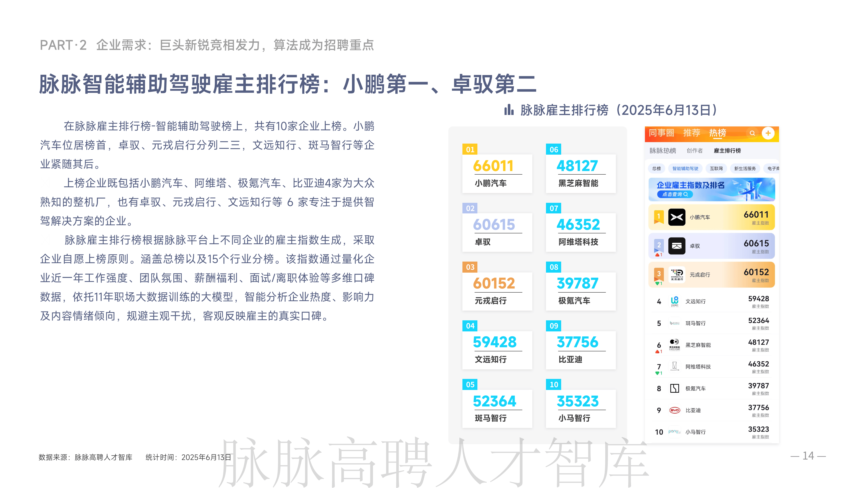Click the 统计时间：2025年6月13日 footer text
The height and width of the screenshot is (488, 868).
[x=188, y=457]
